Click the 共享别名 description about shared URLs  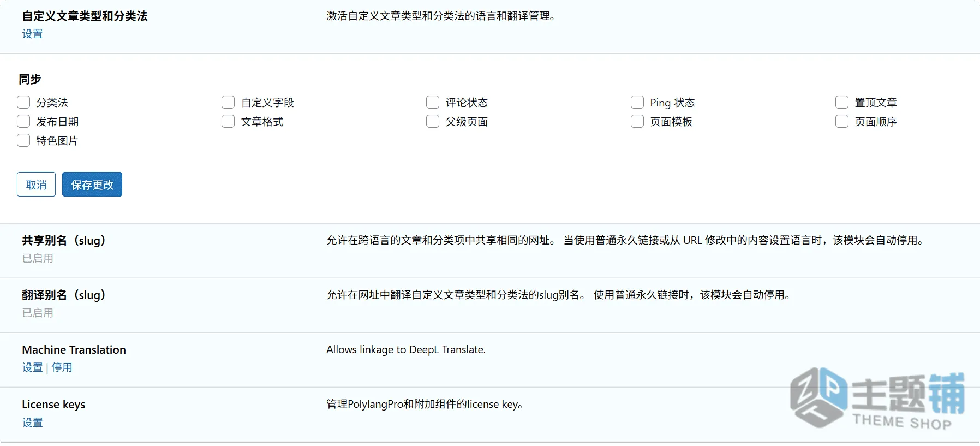click(625, 240)
